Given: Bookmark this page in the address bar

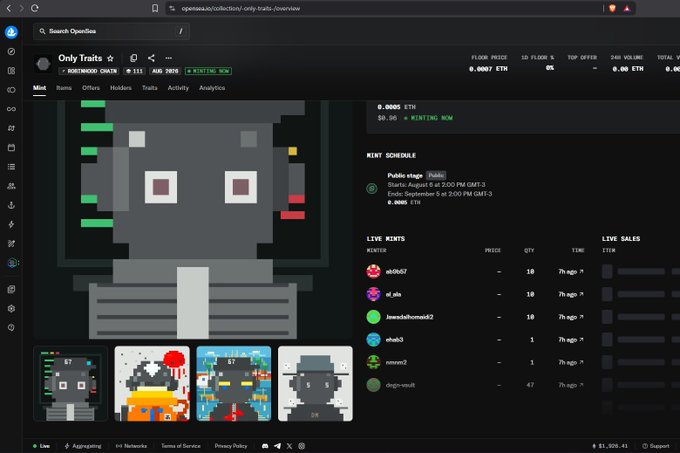Looking at the screenshot, I should tap(155, 8).
